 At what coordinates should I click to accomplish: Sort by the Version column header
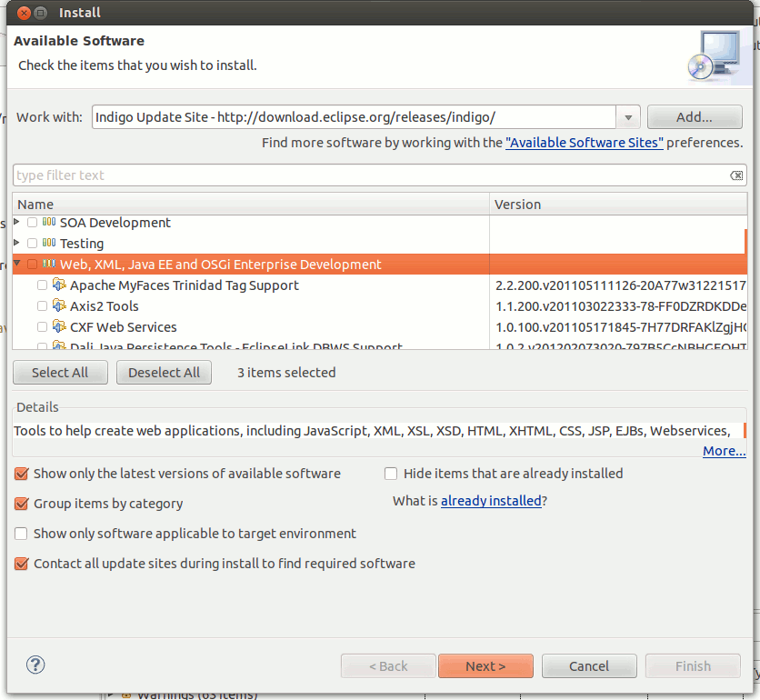(618, 205)
